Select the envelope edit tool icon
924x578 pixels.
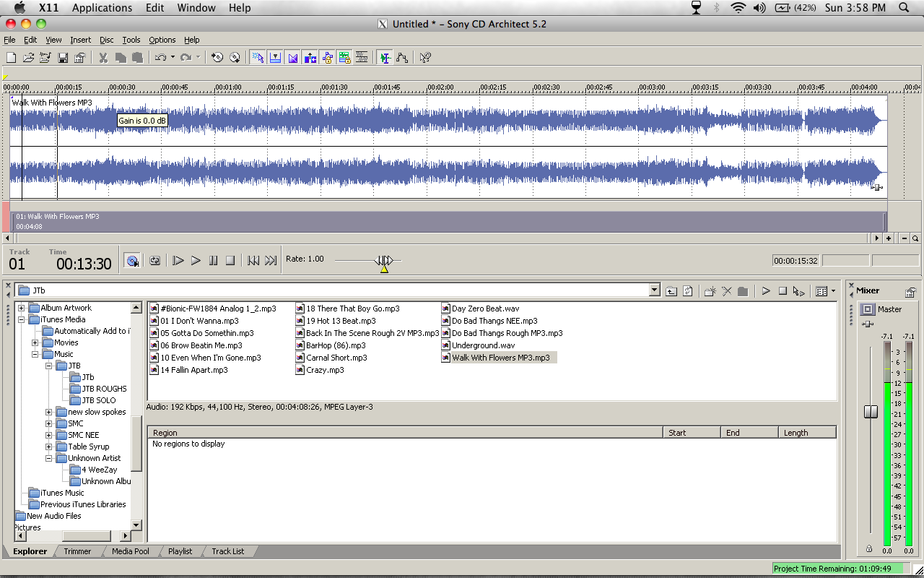coord(402,58)
